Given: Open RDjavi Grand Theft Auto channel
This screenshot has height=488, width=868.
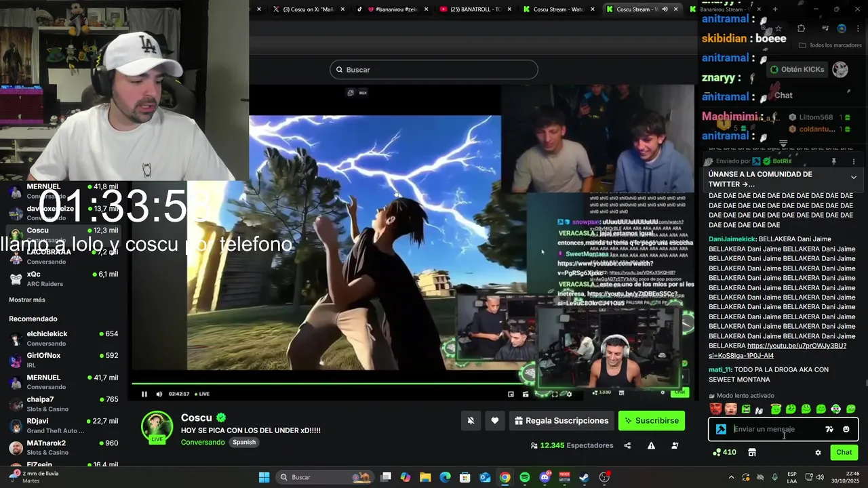Looking at the screenshot, I should pyautogui.click(x=64, y=426).
